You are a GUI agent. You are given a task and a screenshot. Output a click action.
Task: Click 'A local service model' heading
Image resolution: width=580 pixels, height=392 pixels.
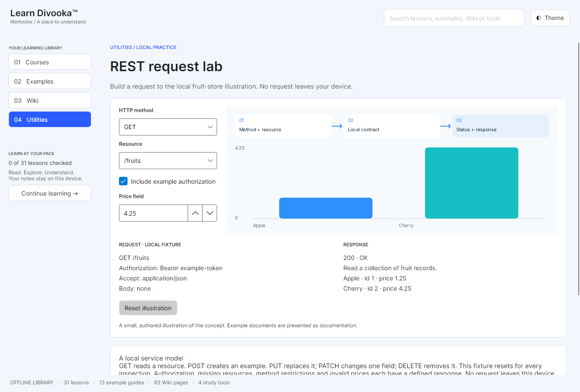click(151, 358)
